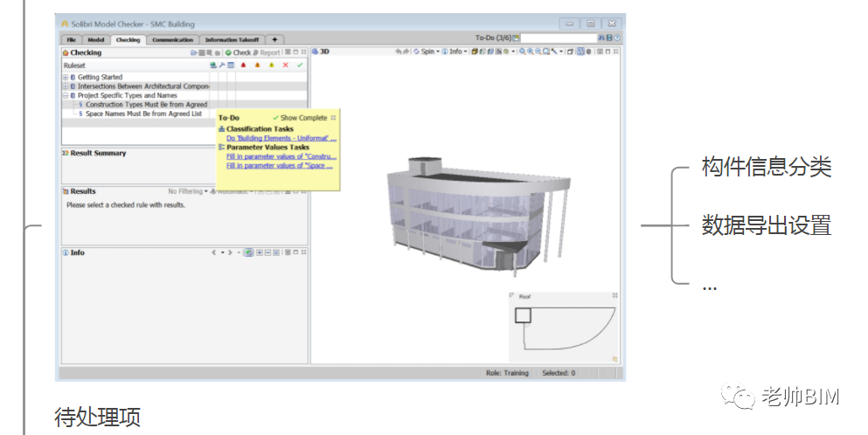Click the zoom out icon in 3D toolbar

tap(538, 52)
